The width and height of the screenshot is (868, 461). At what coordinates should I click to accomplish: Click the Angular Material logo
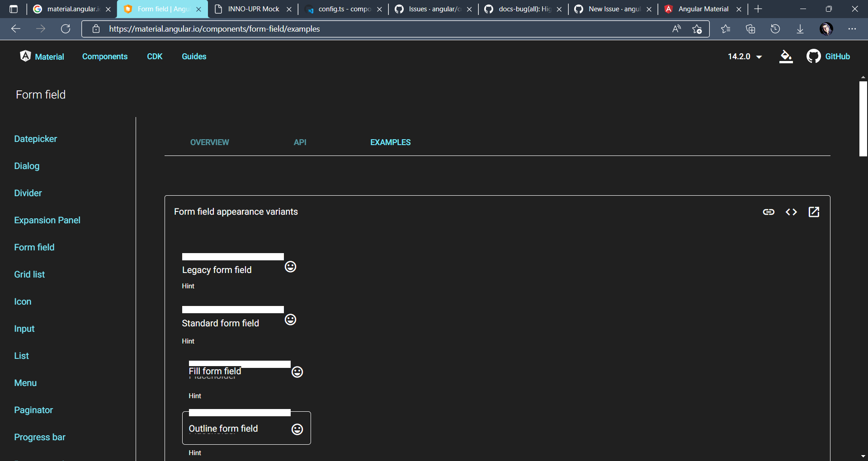pyautogui.click(x=25, y=56)
